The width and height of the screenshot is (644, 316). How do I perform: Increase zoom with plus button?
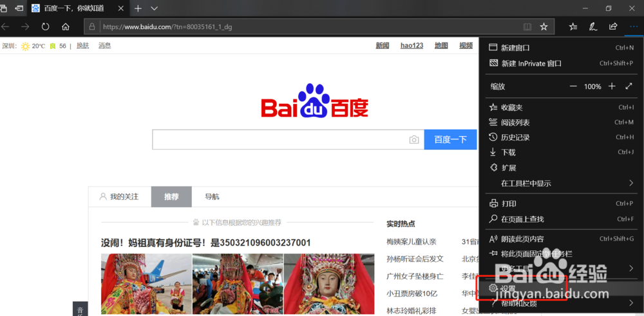pyautogui.click(x=612, y=86)
